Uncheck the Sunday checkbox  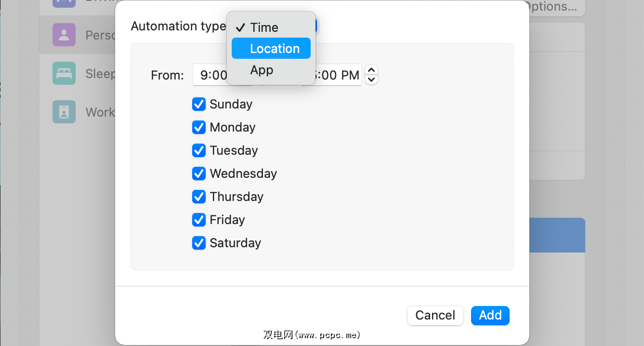(x=199, y=104)
